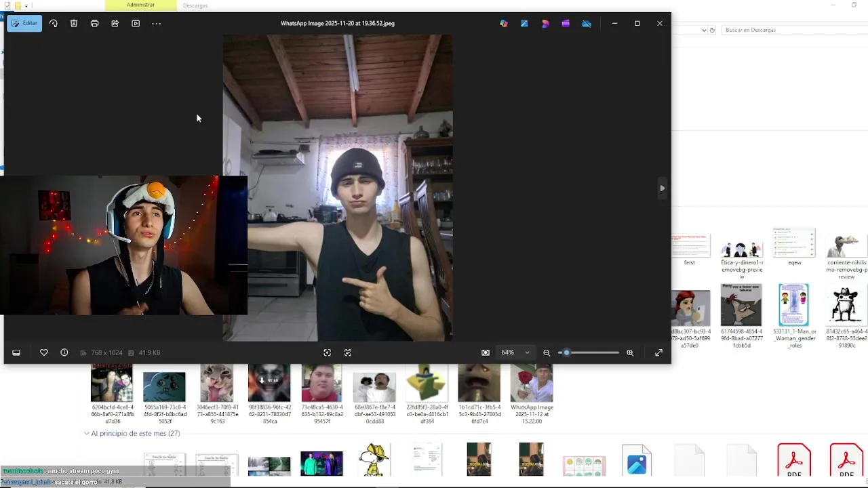Image resolution: width=868 pixels, height=488 pixels.
Task: Open the 64% zoom level dropdown
Action: (515, 352)
